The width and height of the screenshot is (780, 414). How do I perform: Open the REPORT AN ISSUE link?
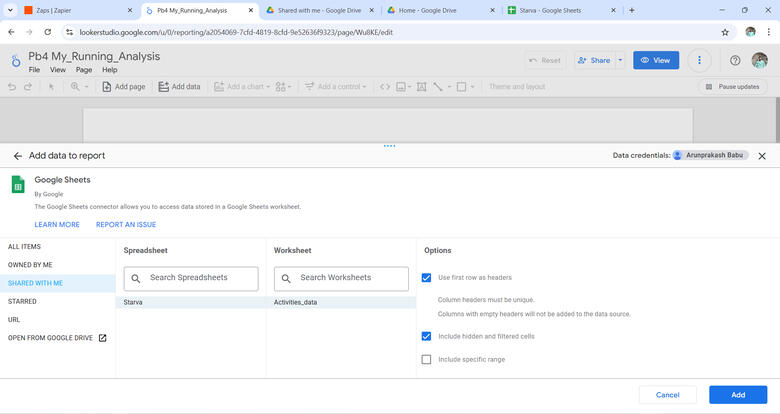tap(126, 224)
